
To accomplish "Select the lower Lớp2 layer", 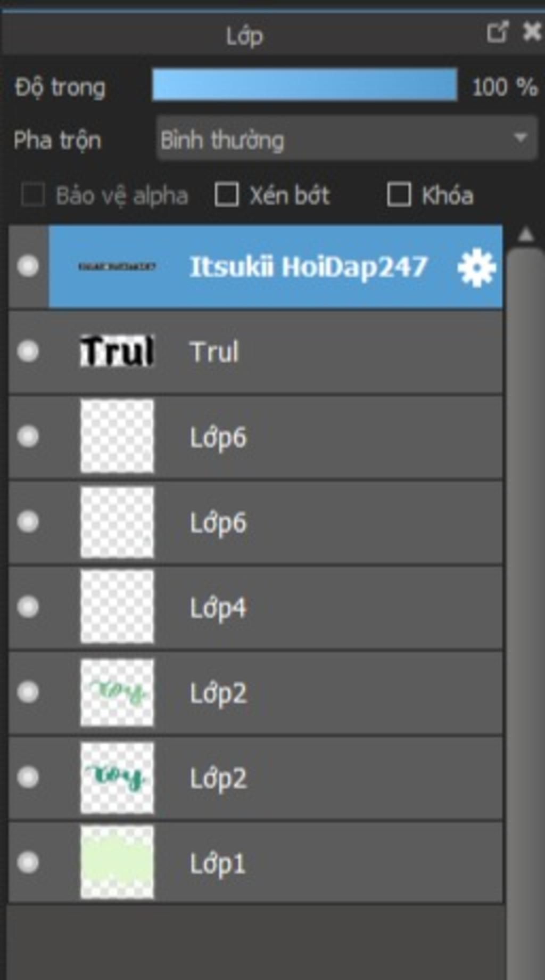I will pos(255,778).
